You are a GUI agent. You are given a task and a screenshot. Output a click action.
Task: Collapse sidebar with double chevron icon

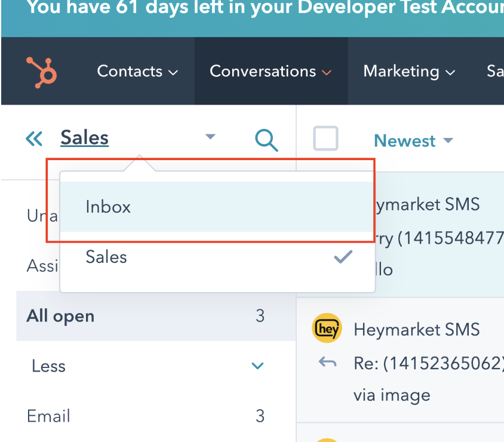(34, 139)
